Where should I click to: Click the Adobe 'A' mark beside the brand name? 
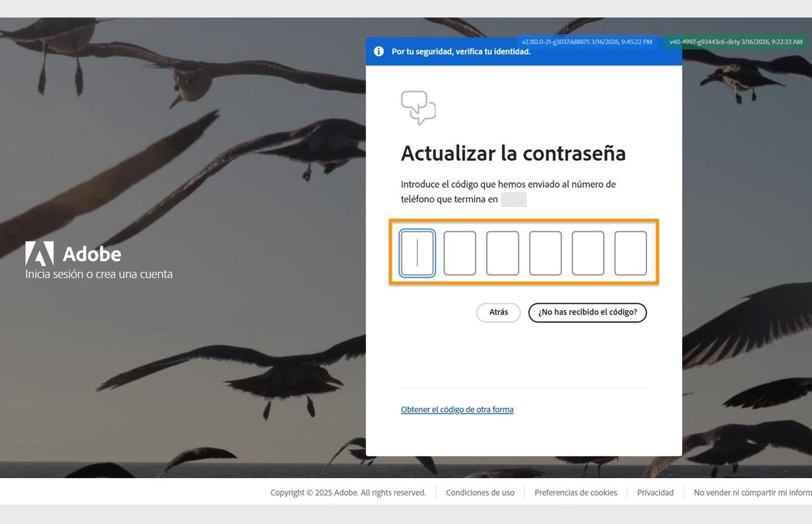click(39, 253)
